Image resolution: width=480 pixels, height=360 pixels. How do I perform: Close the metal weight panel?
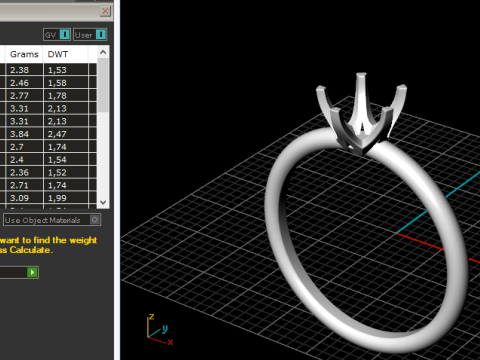coord(105,11)
